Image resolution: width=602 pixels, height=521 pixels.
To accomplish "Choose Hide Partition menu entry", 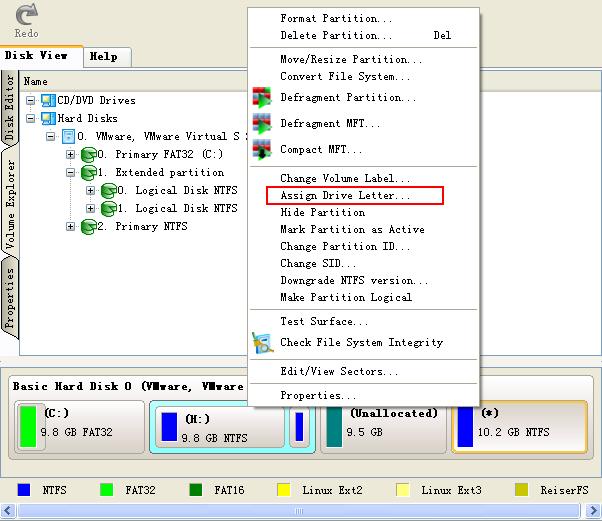I will pyautogui.click(x=364, y=212).
